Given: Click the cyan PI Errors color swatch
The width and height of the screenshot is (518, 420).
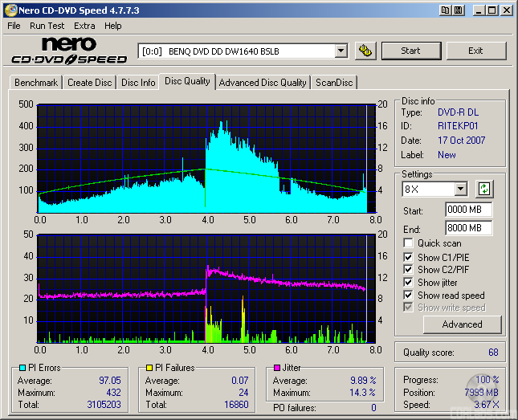Looking at the screenshot, I should 22,368.
